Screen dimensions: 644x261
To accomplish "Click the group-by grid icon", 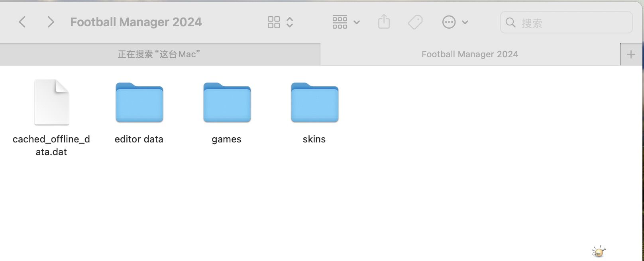I will pos(340,22).
